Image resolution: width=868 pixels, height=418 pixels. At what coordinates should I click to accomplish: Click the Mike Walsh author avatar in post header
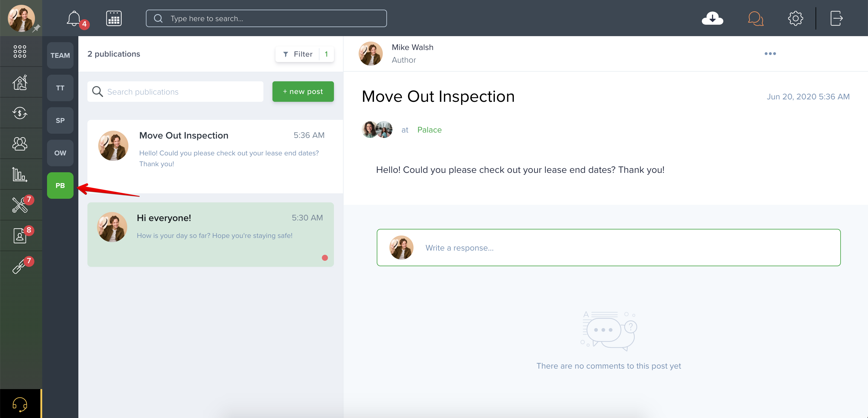370,54
